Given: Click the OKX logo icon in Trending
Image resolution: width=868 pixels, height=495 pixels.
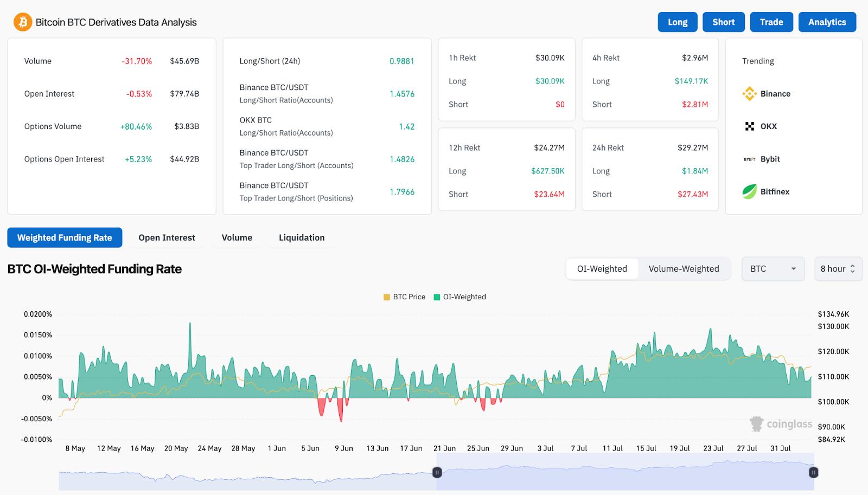Looking at the screenshot, I should (749, 126).
